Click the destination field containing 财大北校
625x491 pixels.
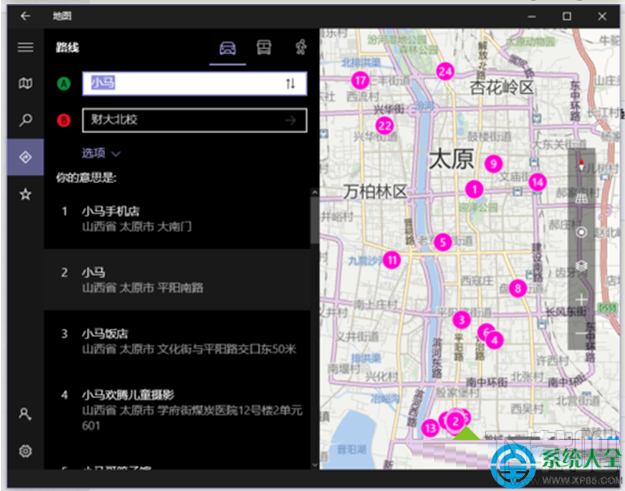[195, 120]
